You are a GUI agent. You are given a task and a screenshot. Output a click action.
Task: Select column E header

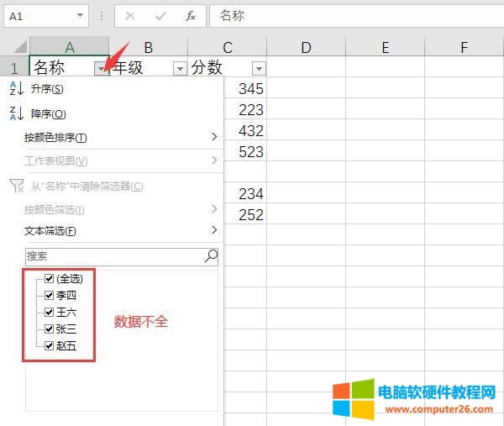(385, 48)
